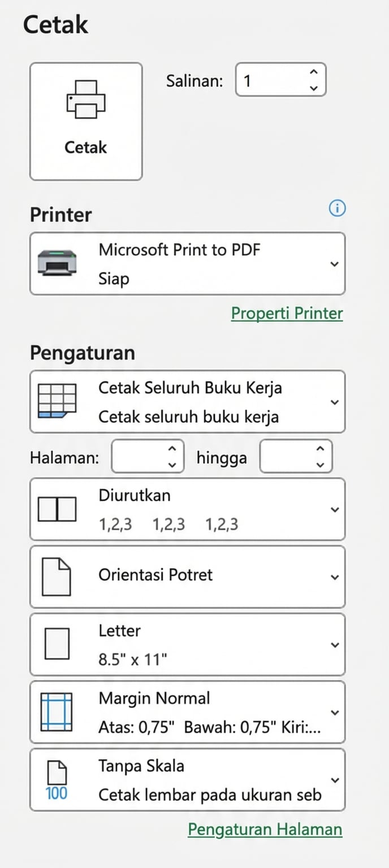The width and height of the screenshot is (389, 868).
Task: Expand the Cetak Seluruh Buku Kerja dropdown
Action: 334,401
